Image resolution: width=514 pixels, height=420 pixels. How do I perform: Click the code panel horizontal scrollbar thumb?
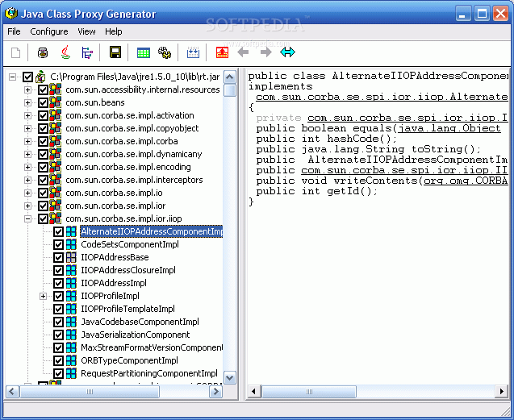click(x=309, y=392)
